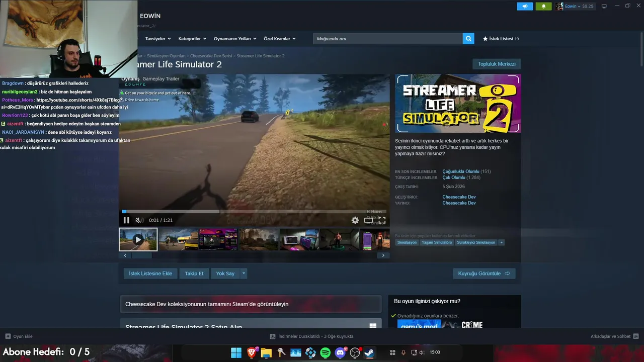Launch Brave browser from the taskbar
644x362 pixels.
[251, 353]
